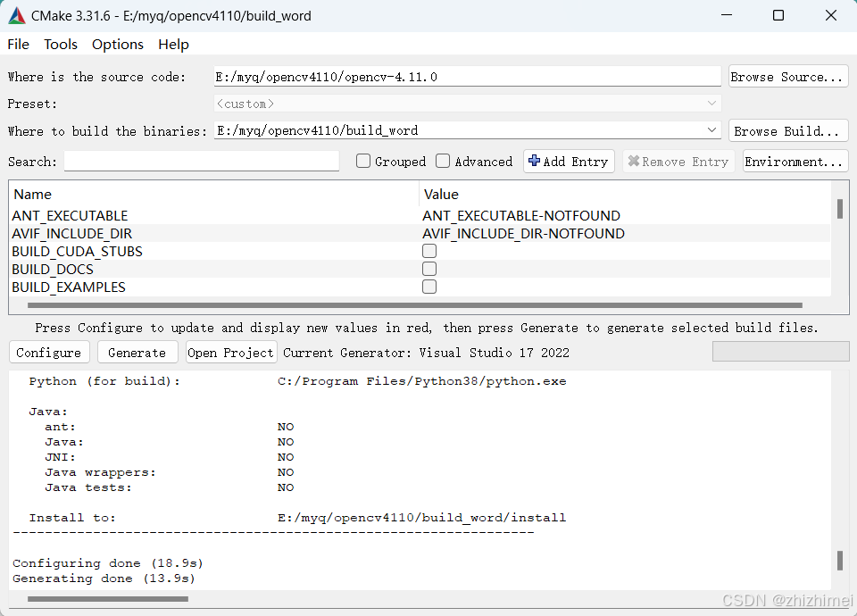Click the Open Project button
The image size is (857, 616).
[x=231, y=353]
